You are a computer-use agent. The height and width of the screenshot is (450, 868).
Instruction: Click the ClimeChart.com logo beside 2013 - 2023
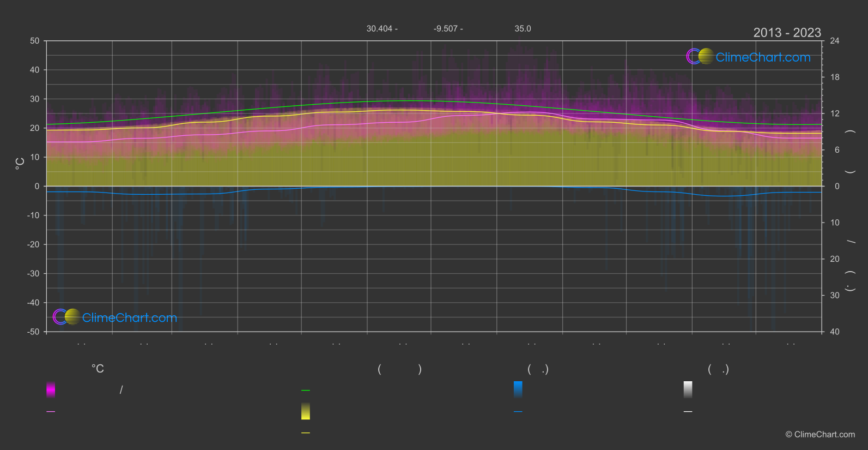tap(748, 57)
